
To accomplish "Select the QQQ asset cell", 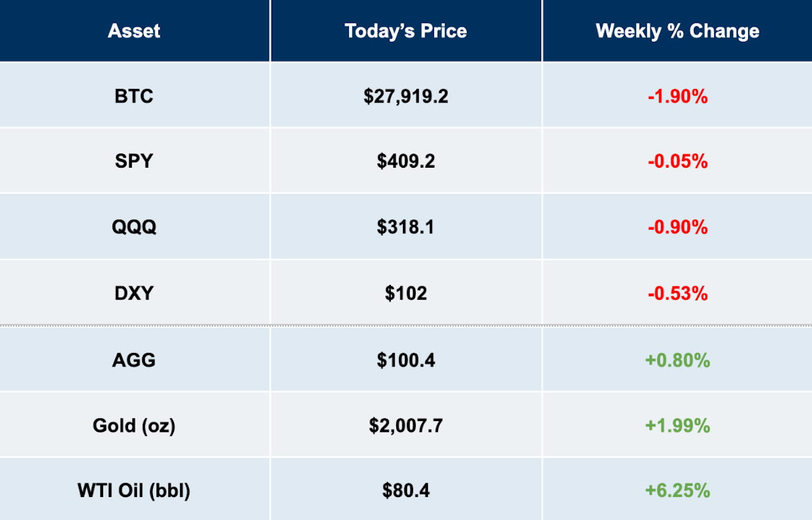I will (134, 226).
